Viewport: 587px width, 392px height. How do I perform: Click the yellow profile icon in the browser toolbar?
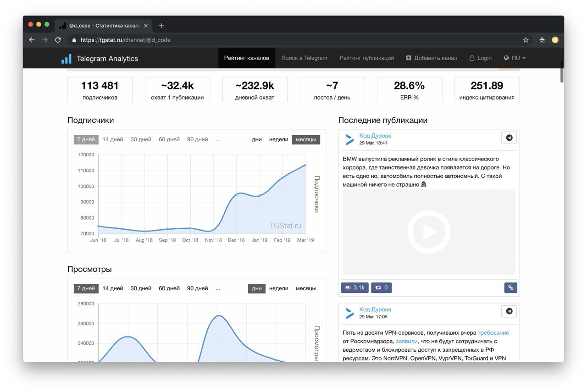coord(555,40)
